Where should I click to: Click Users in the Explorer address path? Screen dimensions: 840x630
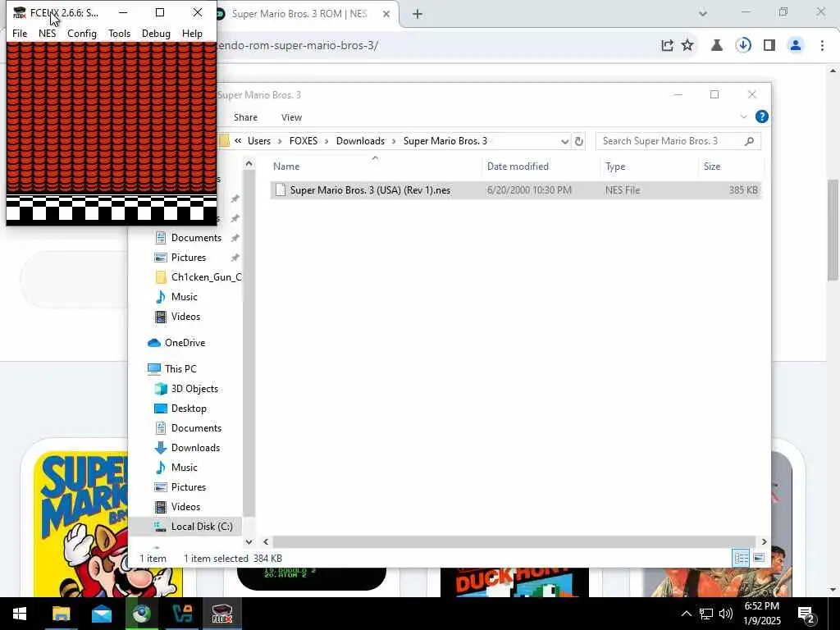point(258,141)
